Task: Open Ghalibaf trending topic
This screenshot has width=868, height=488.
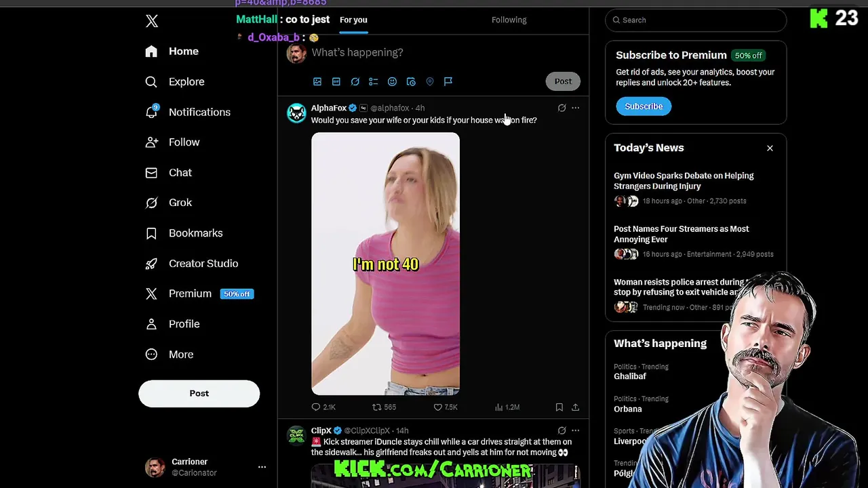Action: point(630,377)
